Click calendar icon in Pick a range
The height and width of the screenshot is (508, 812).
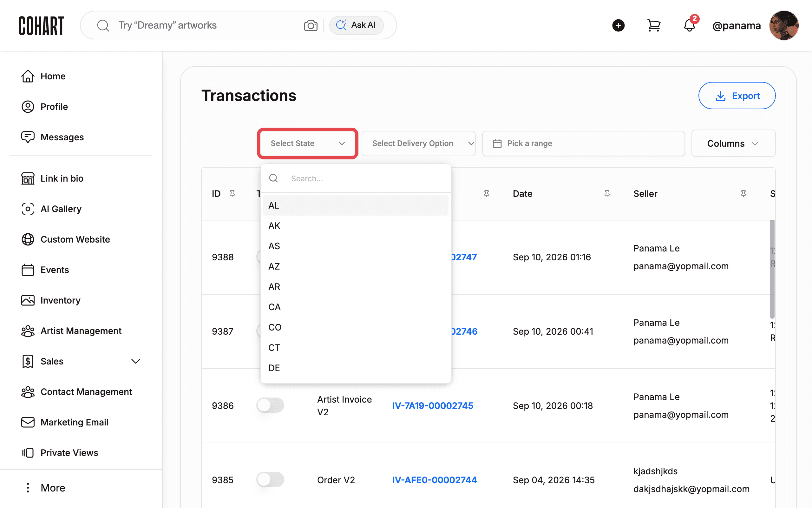[497, 144]
